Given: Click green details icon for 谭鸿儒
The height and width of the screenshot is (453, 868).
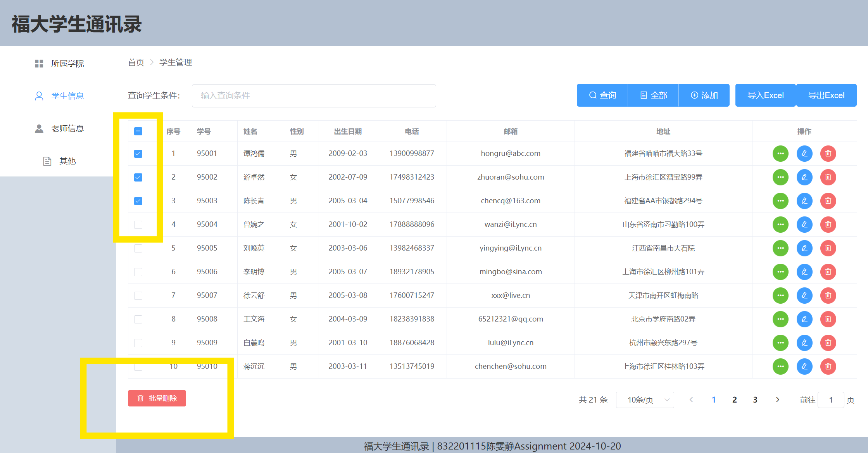Looking at the screenshot, I should point(780,154).
